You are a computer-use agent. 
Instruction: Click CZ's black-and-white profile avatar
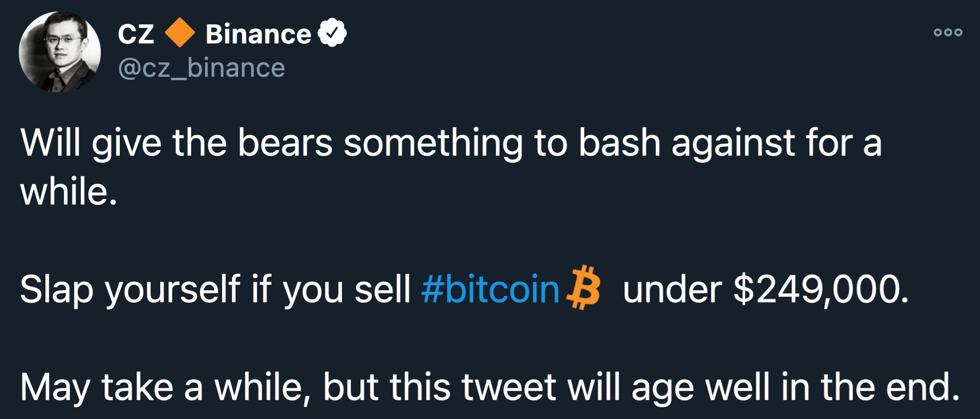coord(60,52)
